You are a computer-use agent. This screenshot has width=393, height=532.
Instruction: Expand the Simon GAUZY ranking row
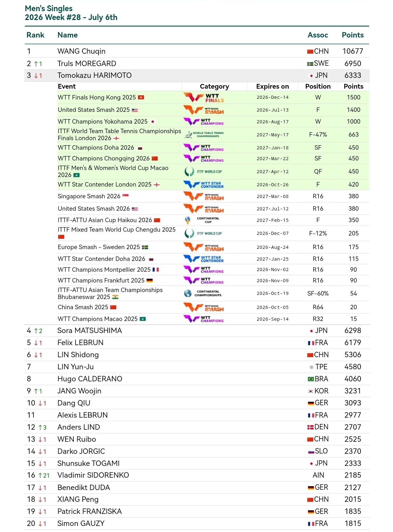[x=197, y=524]
